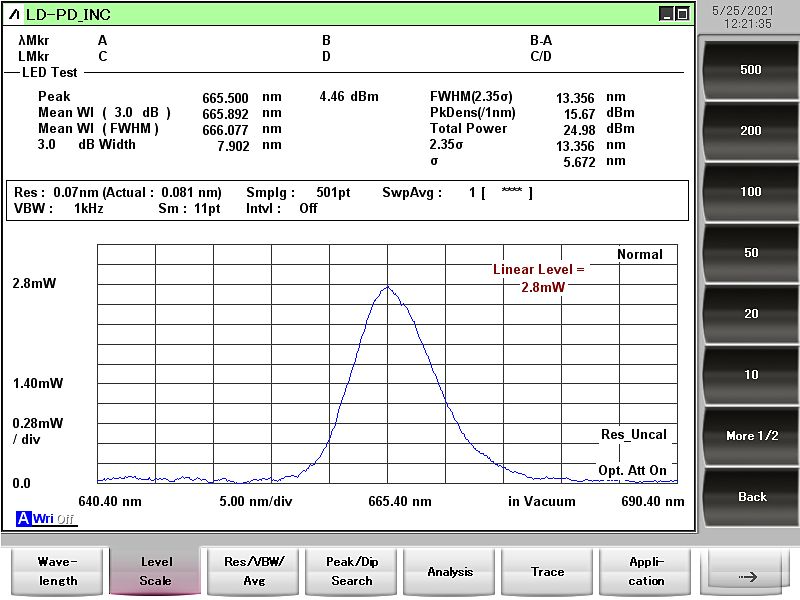The height and width of the screenshot is (600, 800).
Task: Open the Analysis menu
Action: (449, 572)
